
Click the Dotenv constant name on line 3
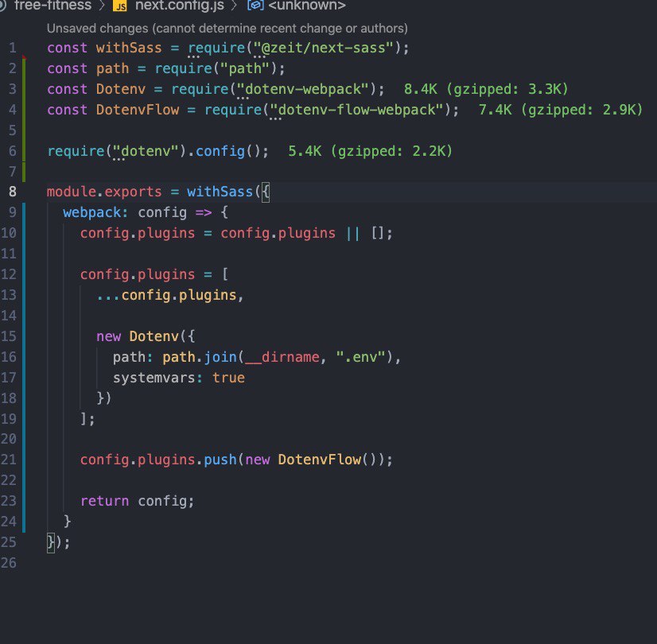click(x=121, y=89)
